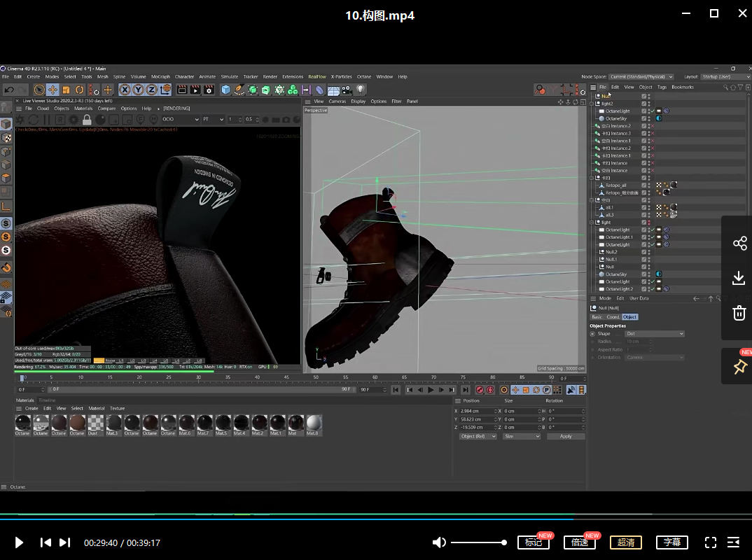
Task: Toggle the X axis lock
Action: pos(125,90)
